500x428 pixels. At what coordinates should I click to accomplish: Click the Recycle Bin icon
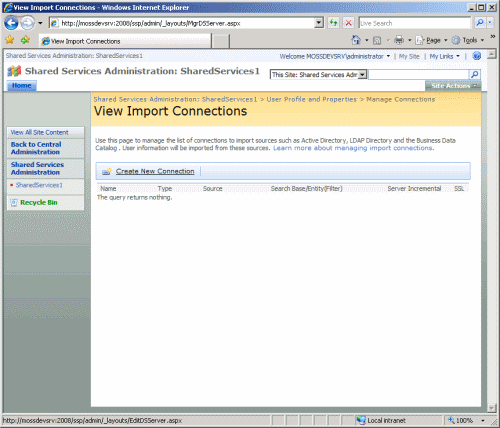point(14,203)
